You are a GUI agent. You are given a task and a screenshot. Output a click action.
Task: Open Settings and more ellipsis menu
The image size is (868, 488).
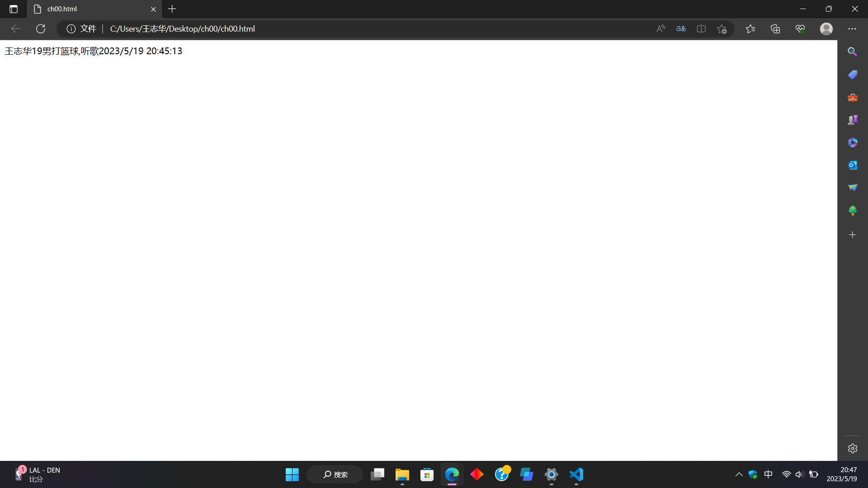(852, 29)
